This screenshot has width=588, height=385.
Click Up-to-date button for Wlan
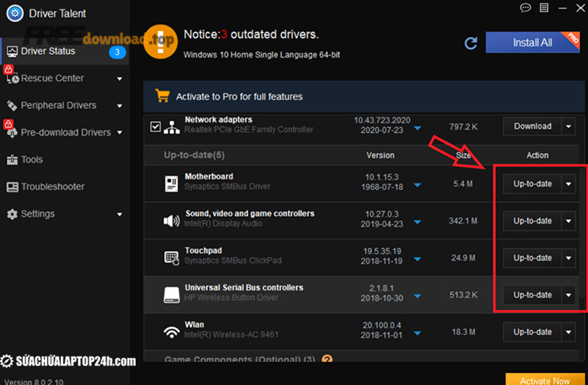click(532, 332)
